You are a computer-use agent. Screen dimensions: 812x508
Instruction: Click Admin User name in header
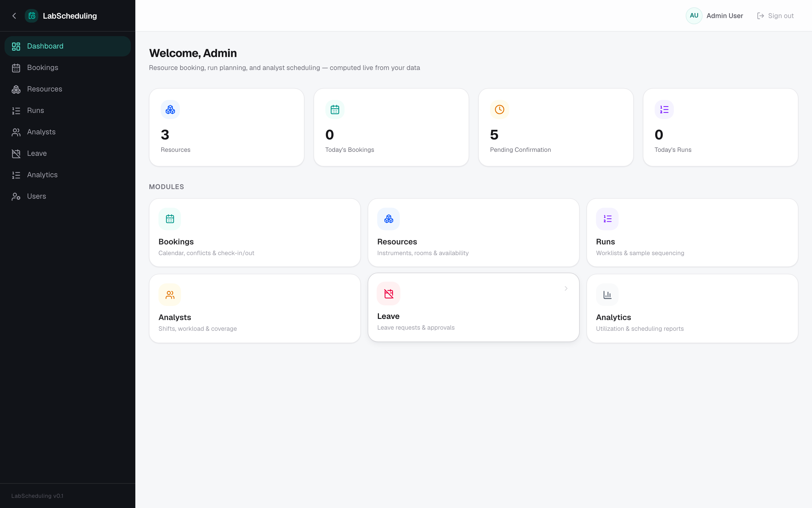tap(724, 16)
